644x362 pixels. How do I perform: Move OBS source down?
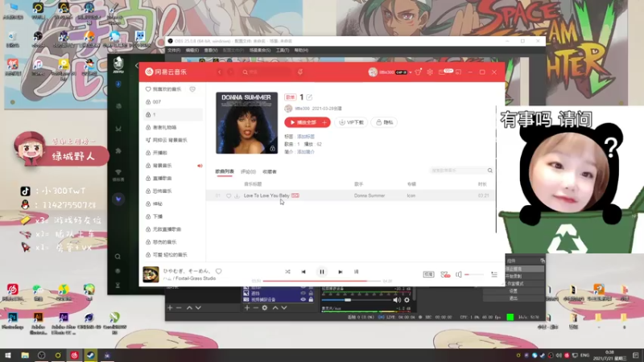[x=284, y=307]
